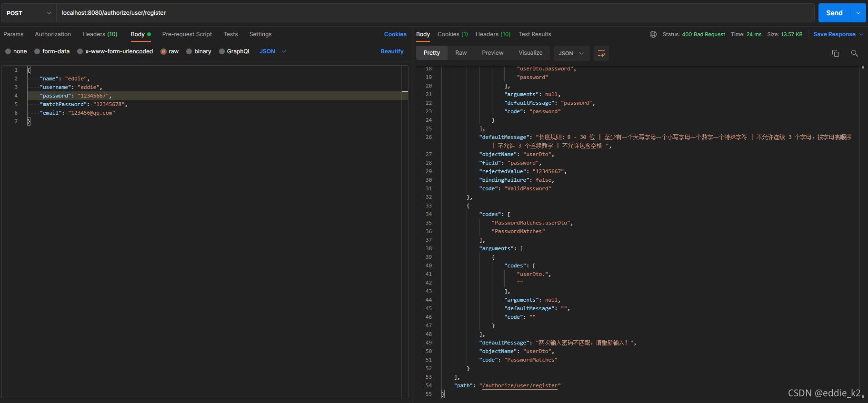Open the request Headers (10) tab
This screenshot has width=868, height=403.
point(100,34)
